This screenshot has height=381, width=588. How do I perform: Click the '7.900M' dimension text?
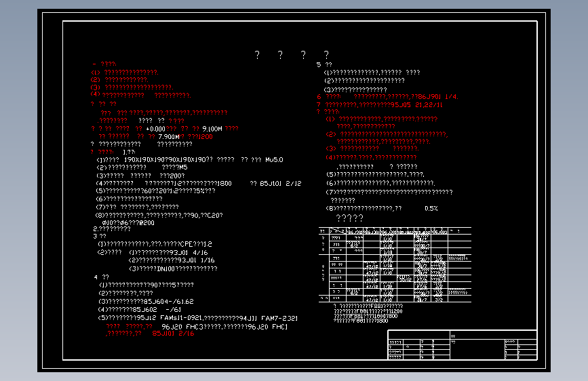tap(168, 136)
